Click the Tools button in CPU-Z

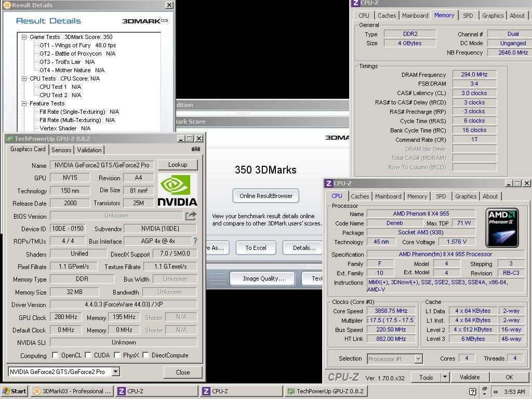[426, 377]
